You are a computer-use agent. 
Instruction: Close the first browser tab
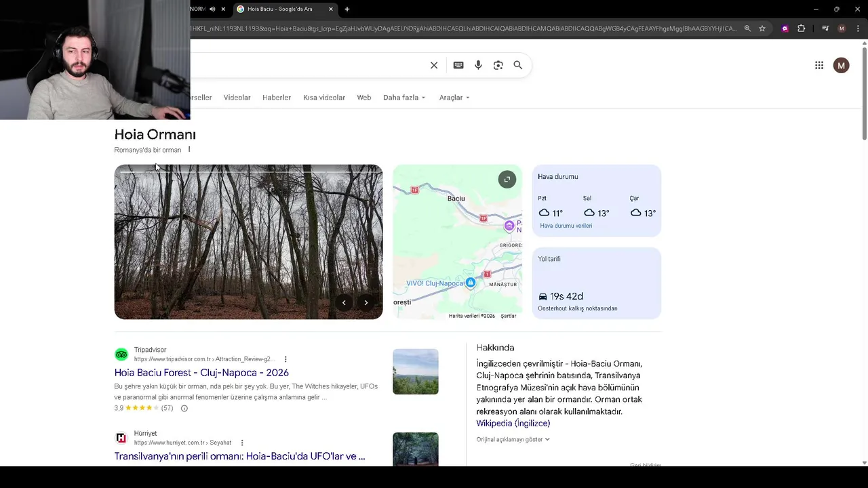click(223, 9)
